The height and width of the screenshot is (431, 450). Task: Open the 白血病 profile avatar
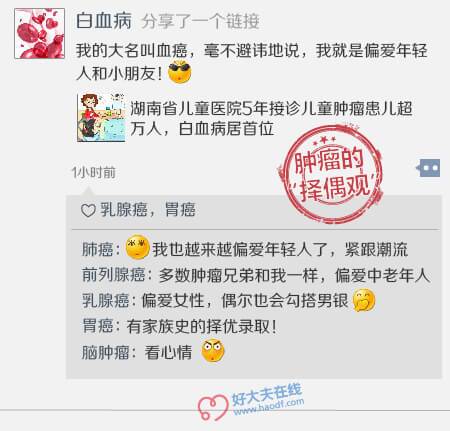click(40, 34)
